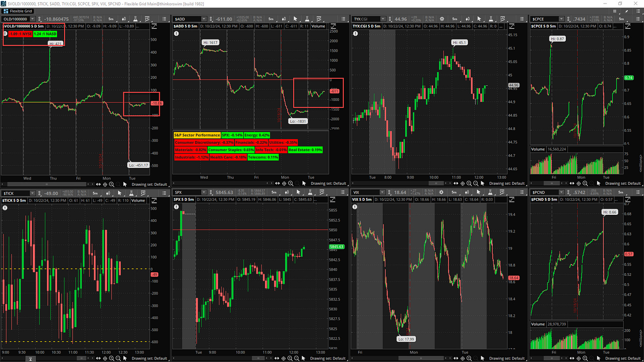Expand the $ADD symbol dropdown
The image size is (644, 362).
click(x=203, y=19)
